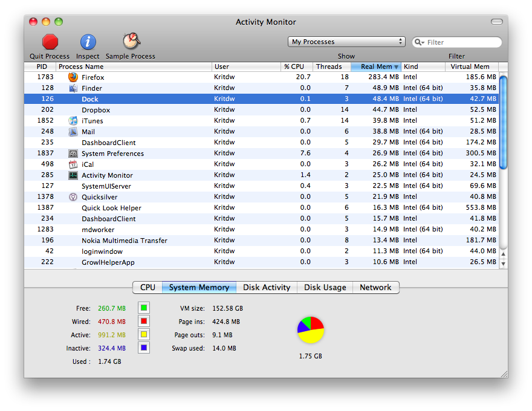Open the Disk Activity tab
The height and width of the screenshot is (411, 532).
(x=267, y=287)
